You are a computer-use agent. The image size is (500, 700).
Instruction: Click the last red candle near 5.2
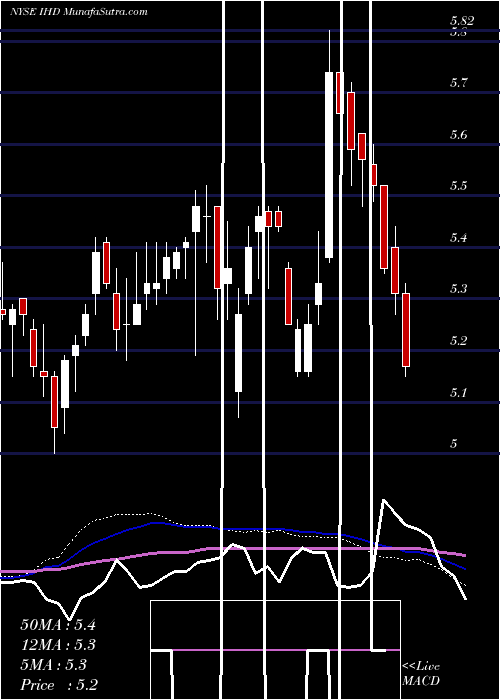point(406,330)
